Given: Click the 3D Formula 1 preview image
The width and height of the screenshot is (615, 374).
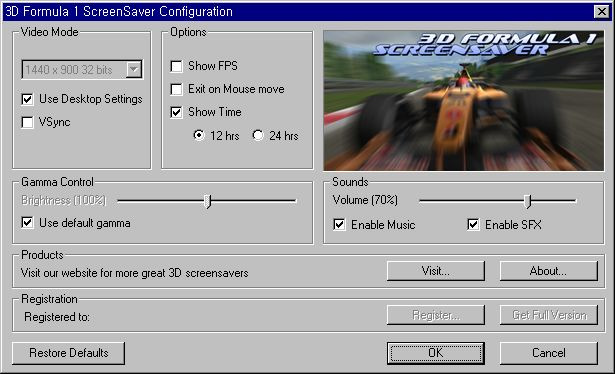Looking at the screenshot, I should pyautogui.click(x=464, y=101).
